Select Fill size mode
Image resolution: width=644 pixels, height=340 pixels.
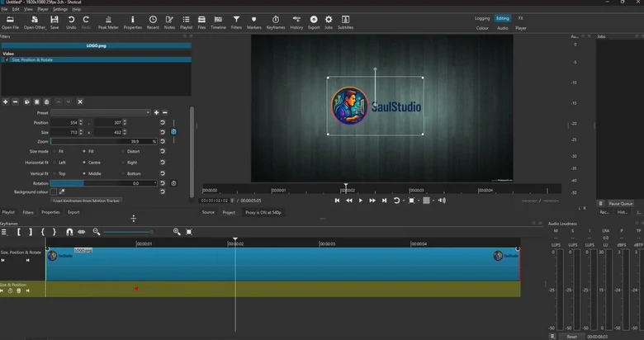(84, 152)
